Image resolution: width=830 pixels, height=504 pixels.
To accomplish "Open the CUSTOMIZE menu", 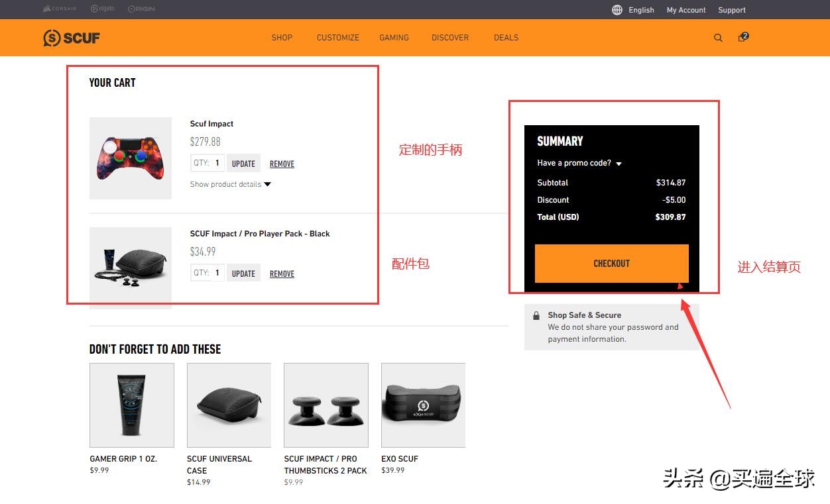I will pyautogui.click(x=338, y=38).
